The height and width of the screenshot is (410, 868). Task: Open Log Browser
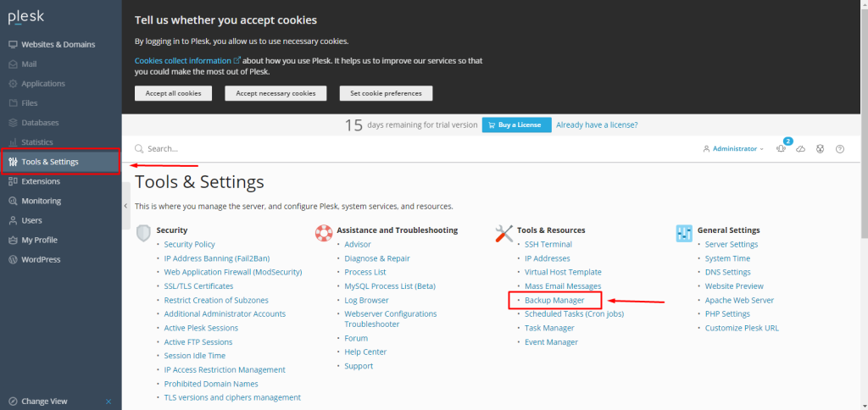pos(366,300)
